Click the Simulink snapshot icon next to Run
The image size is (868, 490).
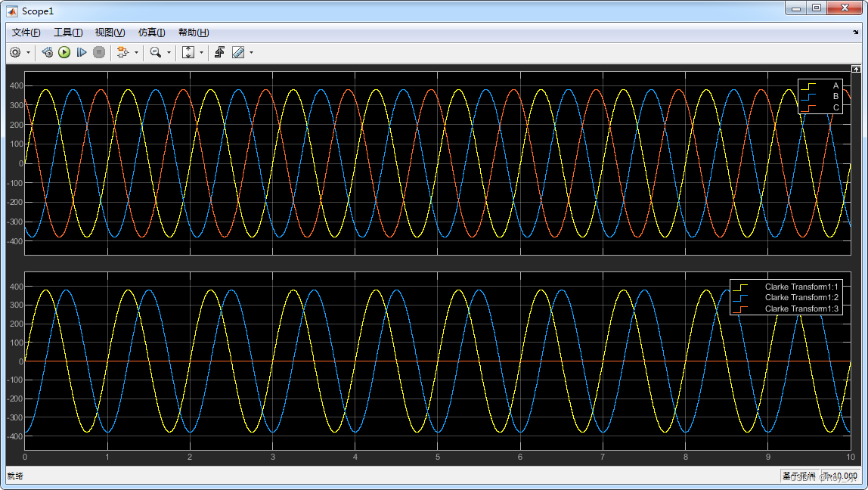[47, 52]
